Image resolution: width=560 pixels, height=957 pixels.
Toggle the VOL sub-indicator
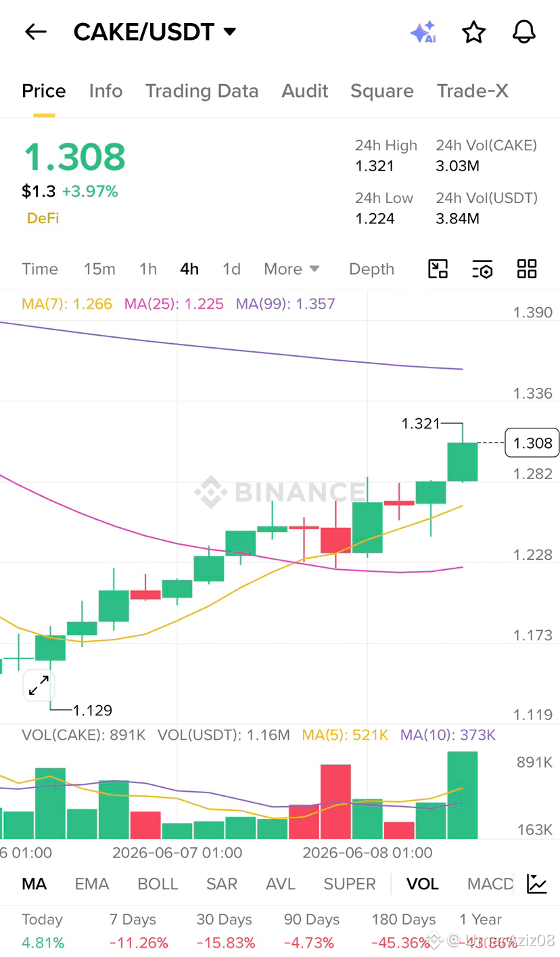pyautogui.click(x=423, y=884)
